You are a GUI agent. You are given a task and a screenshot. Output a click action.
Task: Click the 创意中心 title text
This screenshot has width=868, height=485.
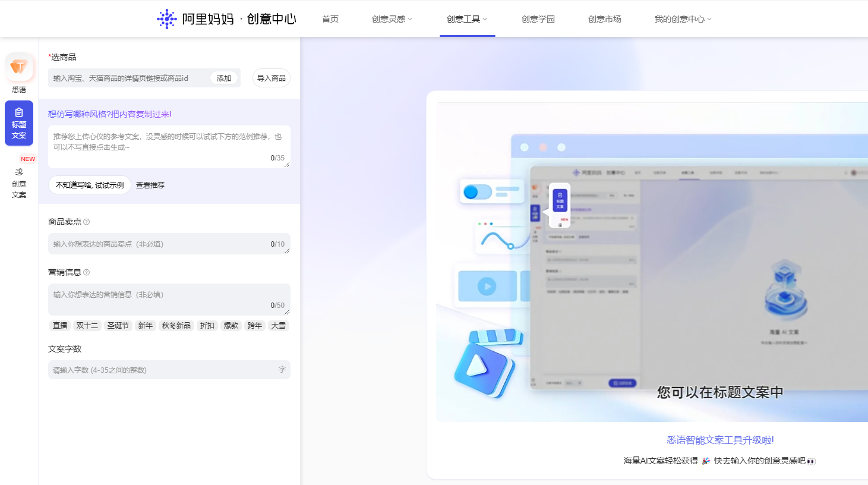pos(272,19)
